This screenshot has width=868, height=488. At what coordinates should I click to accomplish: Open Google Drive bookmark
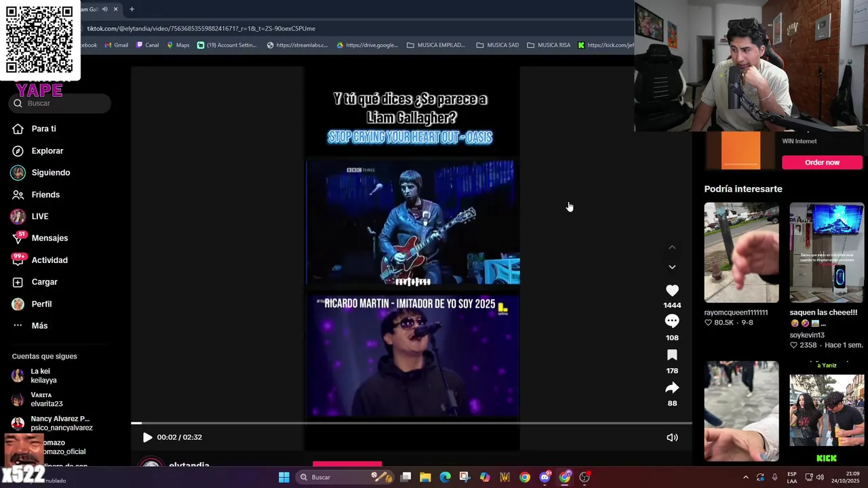367,45
